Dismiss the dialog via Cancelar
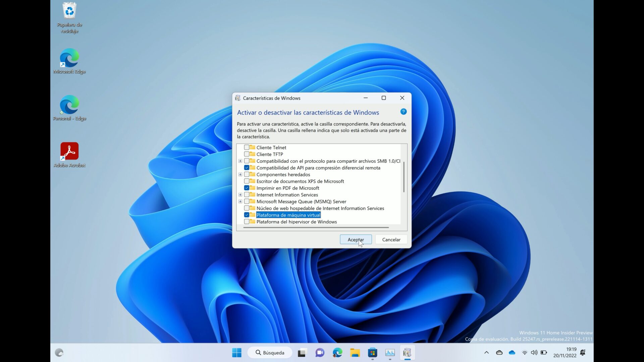This screenshot has height=362, width=644. 391,239
